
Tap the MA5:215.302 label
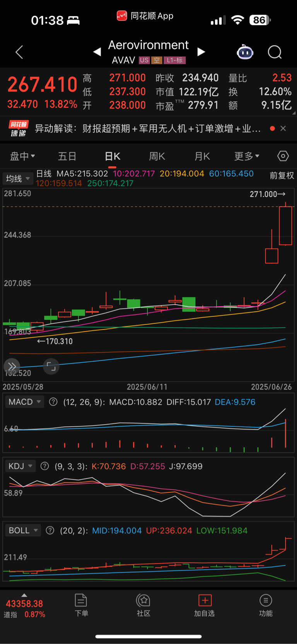click(x=82, y=174)
